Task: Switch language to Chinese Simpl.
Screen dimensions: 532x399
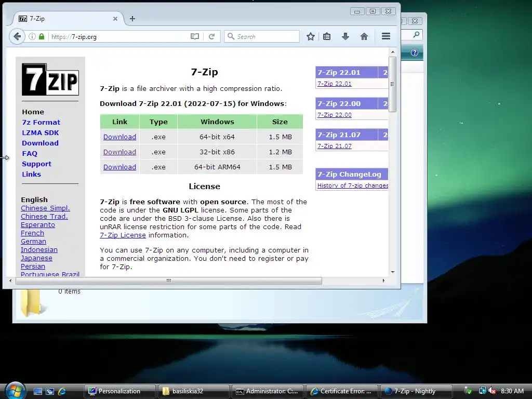Action: [x=45, y=208]
